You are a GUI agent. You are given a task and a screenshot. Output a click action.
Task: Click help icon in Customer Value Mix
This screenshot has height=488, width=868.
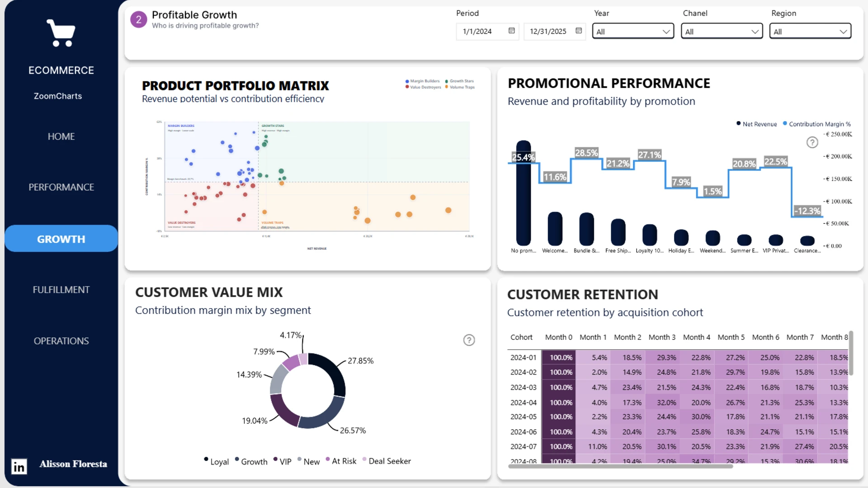point(469,340)
